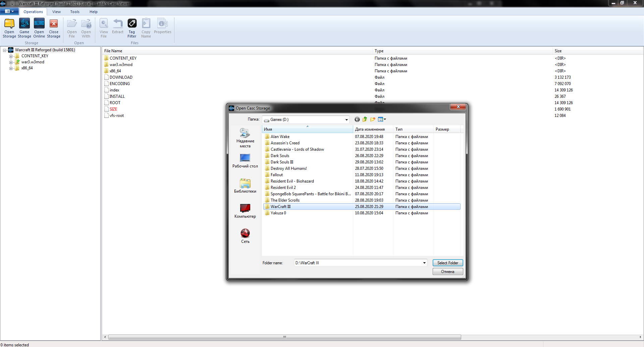
Task: Sort the main list by the Size header
Action: click(598, 51)
